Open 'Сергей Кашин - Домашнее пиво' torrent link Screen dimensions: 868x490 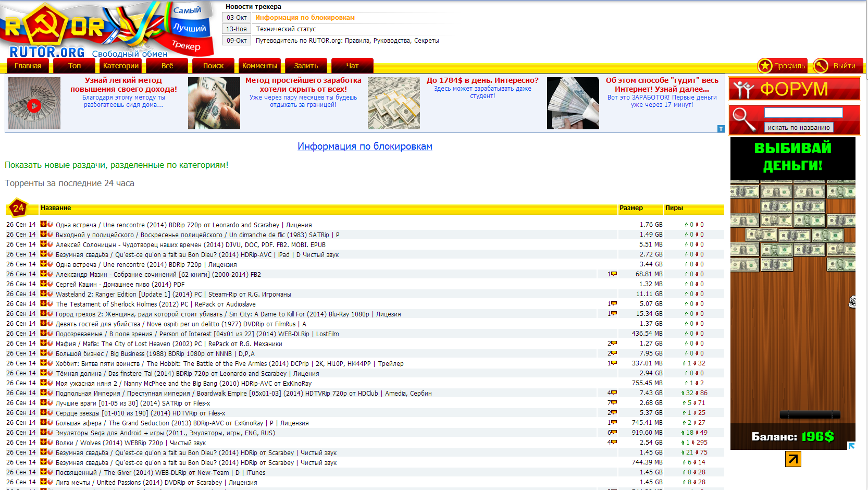120,284
